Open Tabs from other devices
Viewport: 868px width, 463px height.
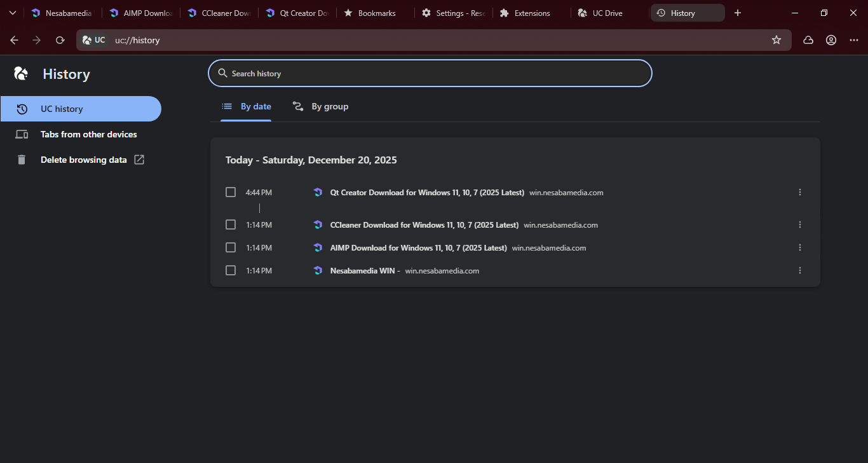point(88,134)
